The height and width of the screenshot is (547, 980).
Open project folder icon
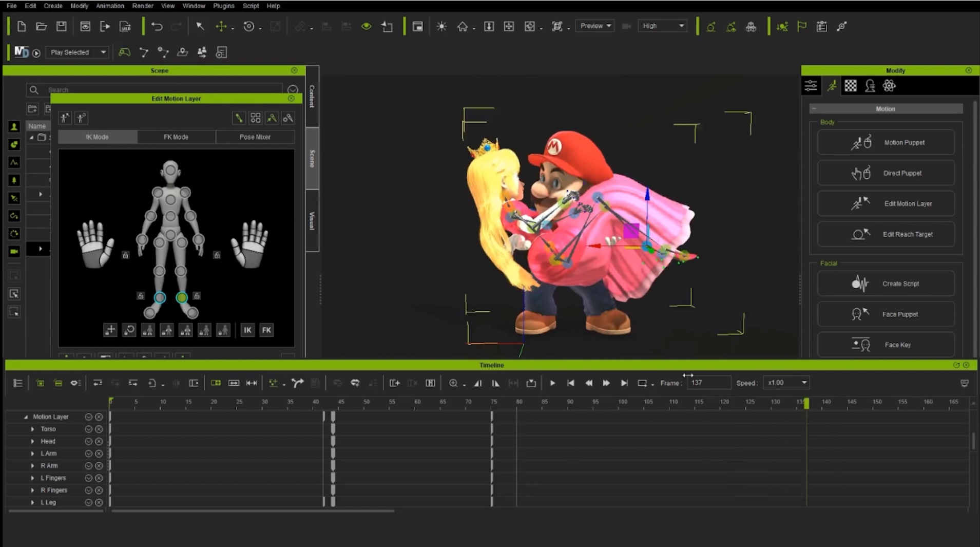[x=42, y=26]
